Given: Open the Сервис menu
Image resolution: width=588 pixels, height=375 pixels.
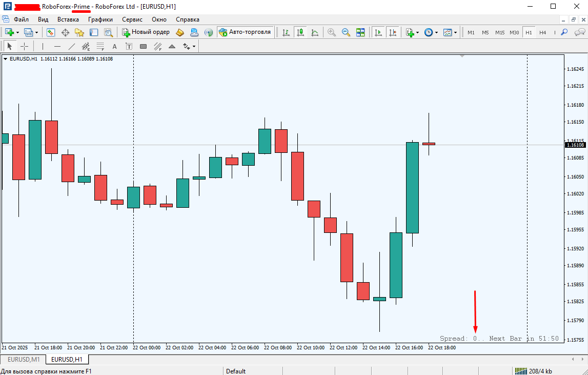Looking at the screenshot, I should (x=132, y=19).
